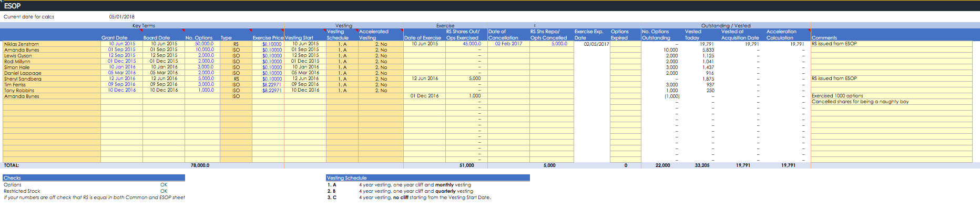Click the 01 Dec 2016 date of exercise
Screen dimensions: 980x207
tap(424, 96)
